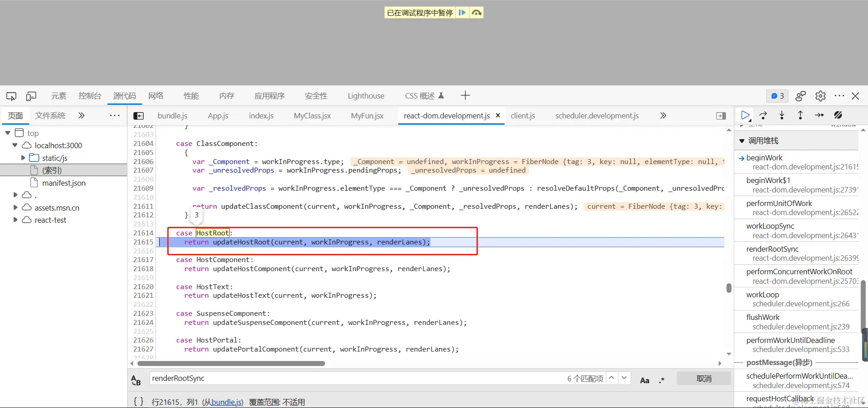Open the 控制台 tab

coord(90,96)
